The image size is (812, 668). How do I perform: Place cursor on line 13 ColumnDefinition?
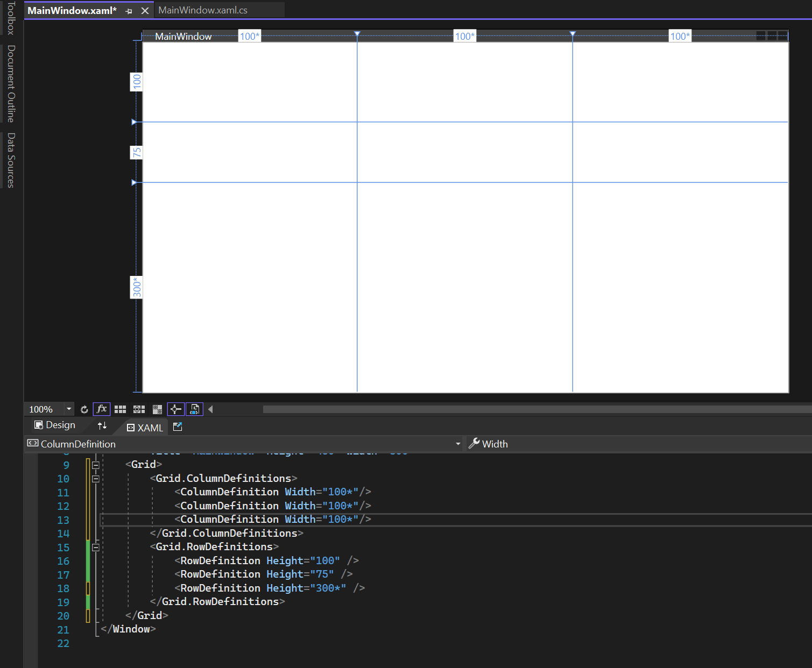(x=229, y=519)
